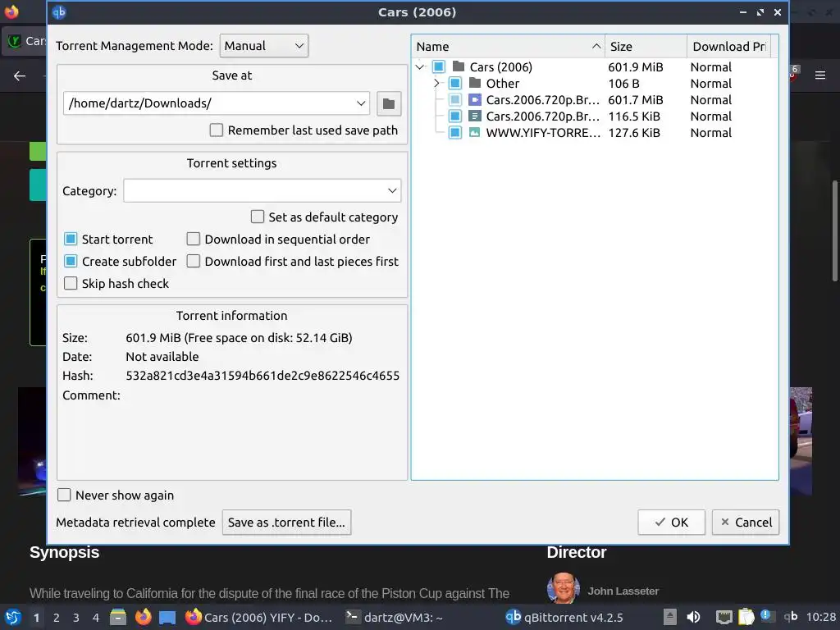Image resolution: width=840 pixels, height=630 pixels.
Task: Open the notification tray icon with the exclamation mark
Action: (766, 616)
